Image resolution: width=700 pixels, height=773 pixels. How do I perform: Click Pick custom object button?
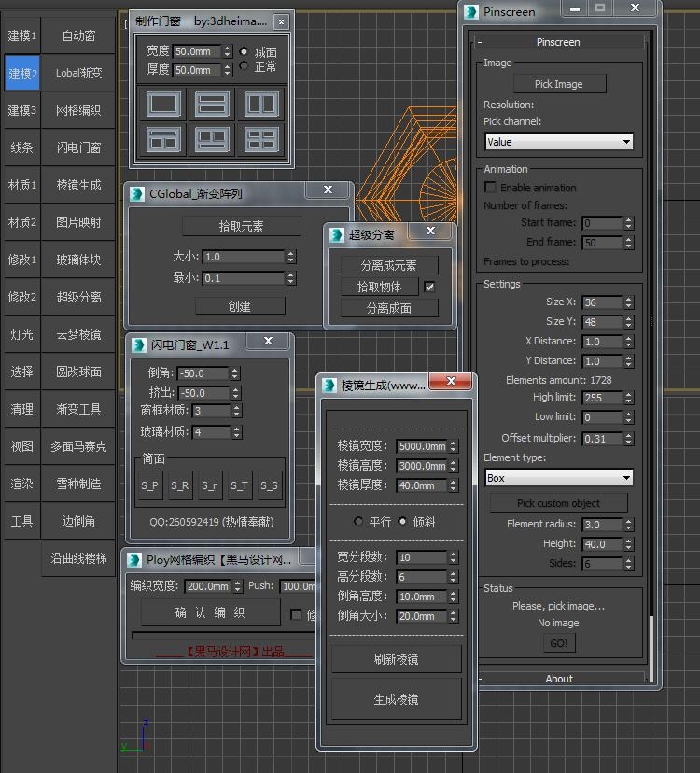click(x=559, y=503)
